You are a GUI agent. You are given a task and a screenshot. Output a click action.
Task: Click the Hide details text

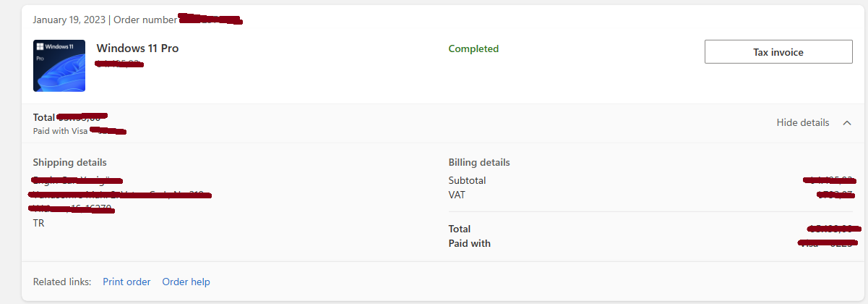802,123
